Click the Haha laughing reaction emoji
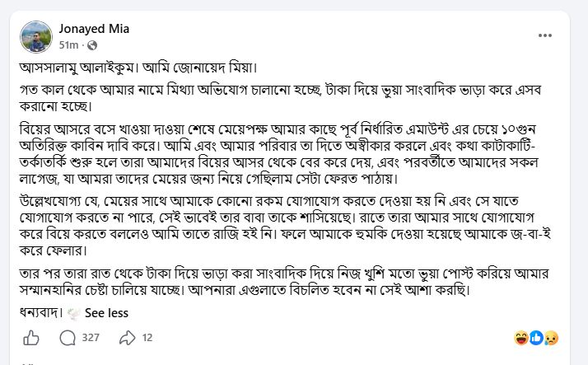 (521, 338)
